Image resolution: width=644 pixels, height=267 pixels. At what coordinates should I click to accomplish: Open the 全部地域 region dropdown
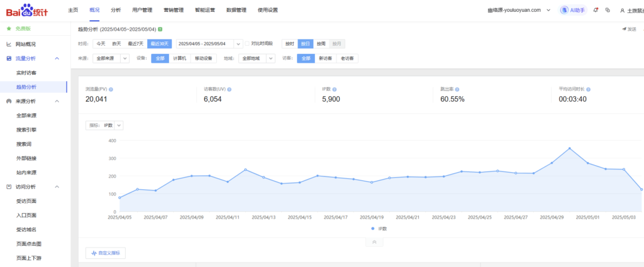pyautogui.click(x=257, y=58)
